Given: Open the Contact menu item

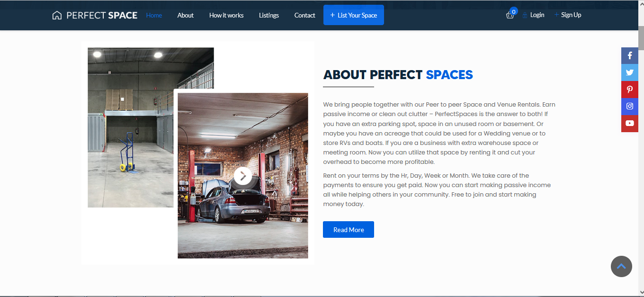Looking at the screenshot, I should [x=304, y=15].
